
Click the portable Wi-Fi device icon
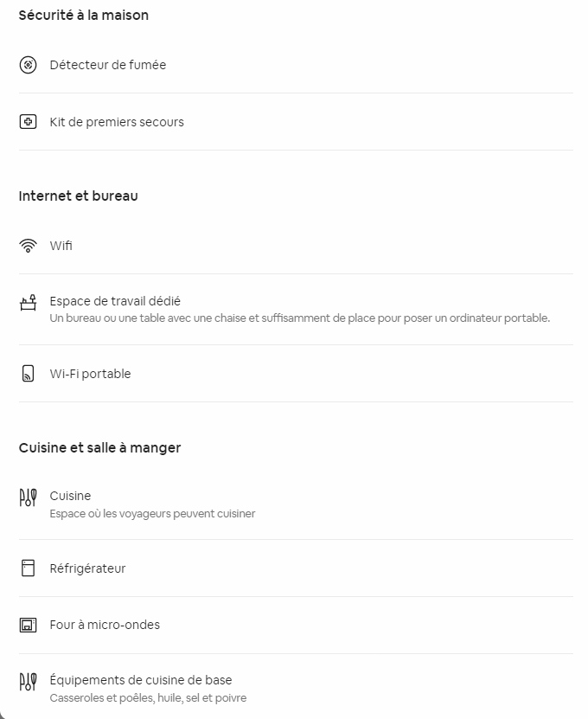[x=28, y=374]
